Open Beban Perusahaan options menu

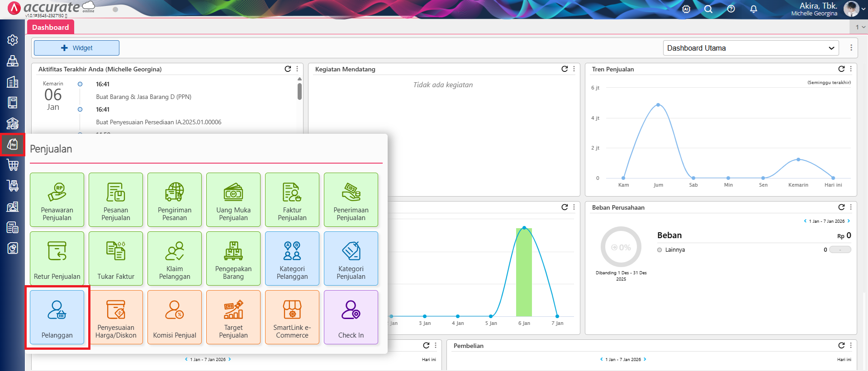[851, 207]
